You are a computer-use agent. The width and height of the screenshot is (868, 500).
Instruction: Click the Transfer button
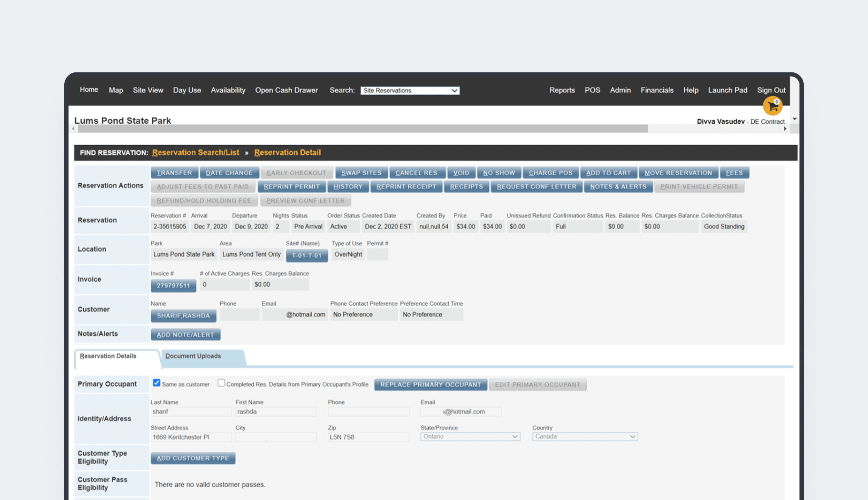[175, 173]
